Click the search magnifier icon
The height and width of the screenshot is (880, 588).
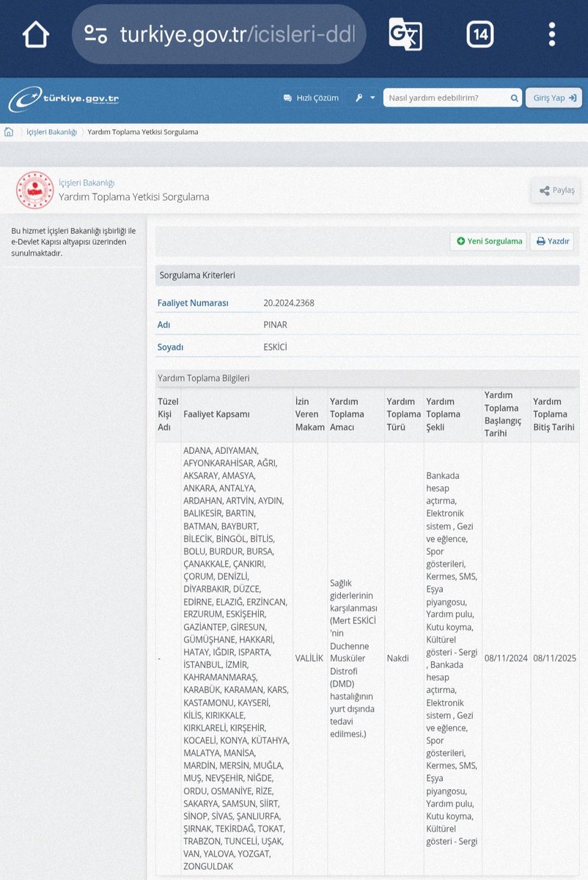pos(515,98)
